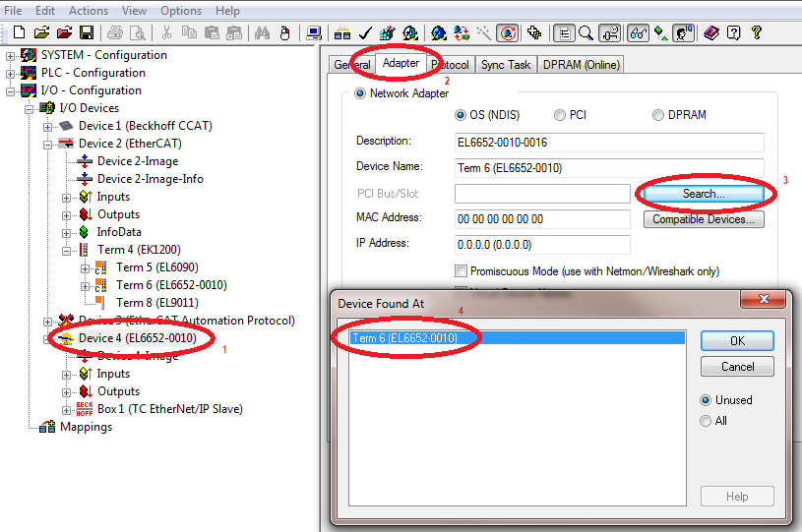Viewport: 802px width, 532px height.
Task: Select Device 4 (EL6652-0010) in tree
Action: click(138, 338)
